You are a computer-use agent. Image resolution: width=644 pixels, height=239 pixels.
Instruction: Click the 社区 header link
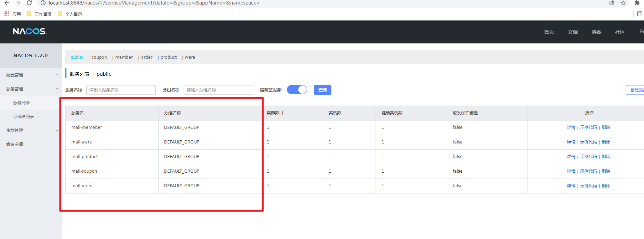pos(620,32)
